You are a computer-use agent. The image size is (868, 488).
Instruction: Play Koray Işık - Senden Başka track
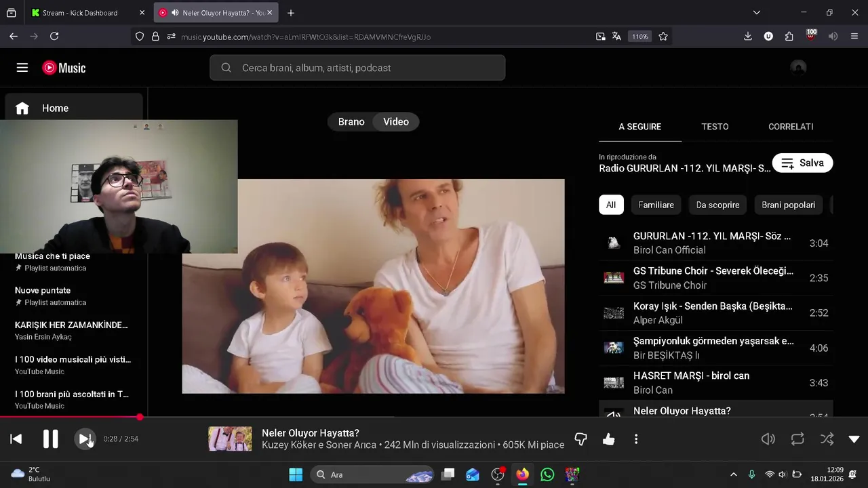pyautogui.click(x=715, y=313)
